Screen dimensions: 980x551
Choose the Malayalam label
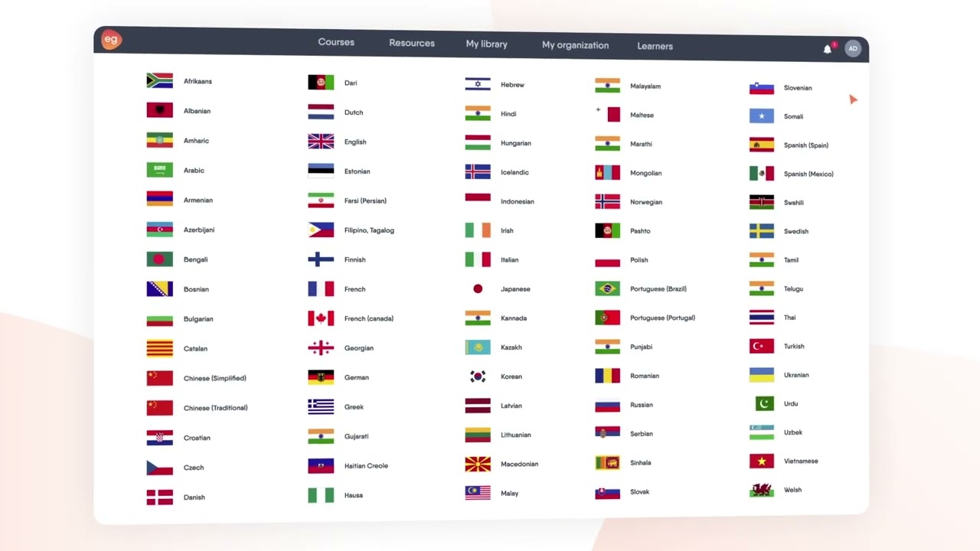click(645, 86)
